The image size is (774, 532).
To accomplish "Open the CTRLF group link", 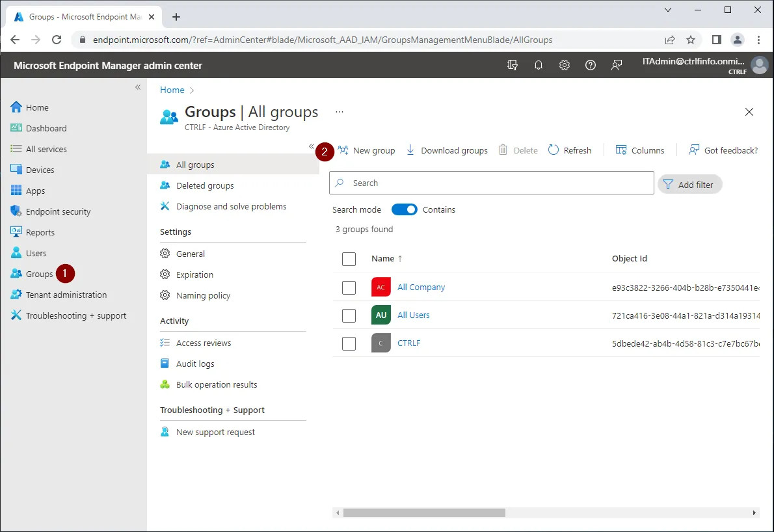I will [x=408, y=343].
